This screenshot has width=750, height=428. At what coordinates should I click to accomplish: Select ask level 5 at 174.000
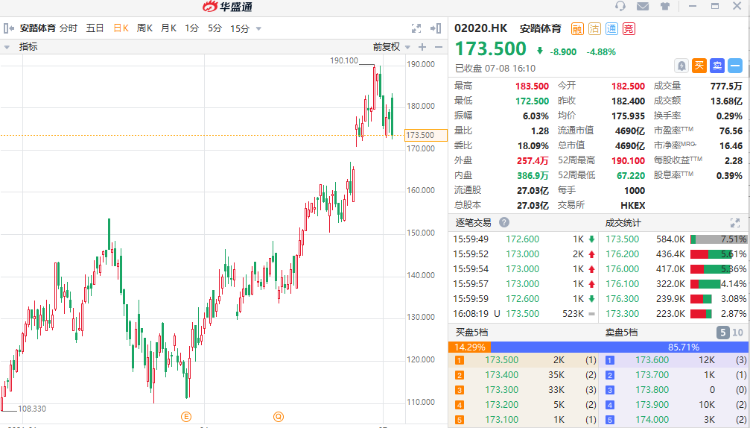(674, 419)
